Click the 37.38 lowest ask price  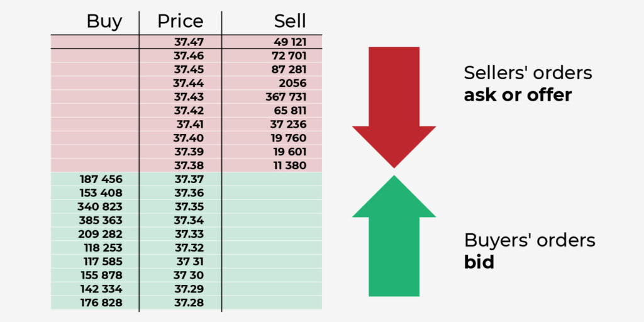tap(189, 166)
